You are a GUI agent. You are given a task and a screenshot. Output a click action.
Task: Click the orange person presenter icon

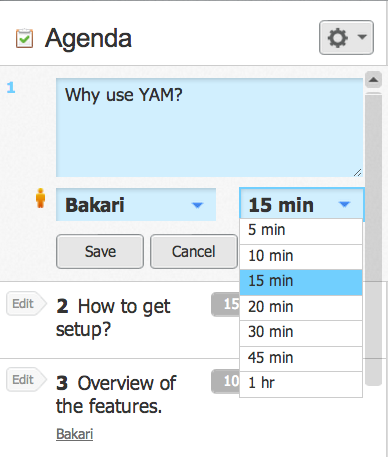(x=41, y=198)
